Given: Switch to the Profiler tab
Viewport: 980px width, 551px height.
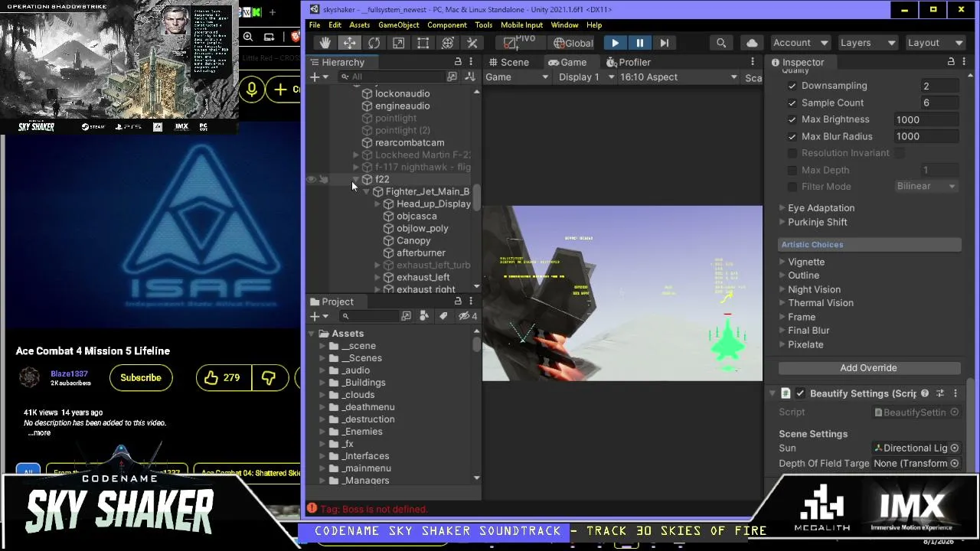Looking at the screenshot, I should tap(629, 63).
